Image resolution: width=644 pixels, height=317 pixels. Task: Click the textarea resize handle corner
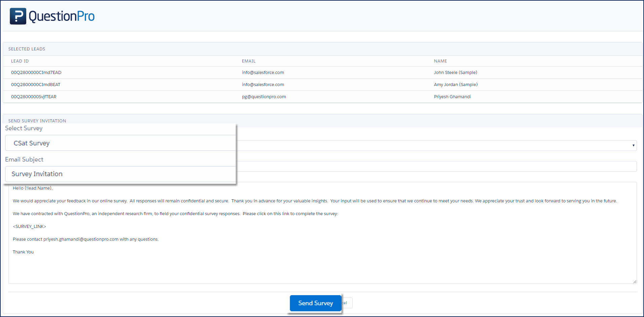click(x=635, y=281)
